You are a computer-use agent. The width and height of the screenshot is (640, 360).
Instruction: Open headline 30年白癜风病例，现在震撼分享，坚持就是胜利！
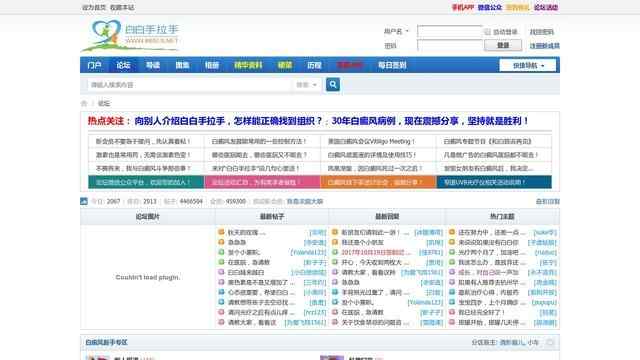click(x=430, y=121)
